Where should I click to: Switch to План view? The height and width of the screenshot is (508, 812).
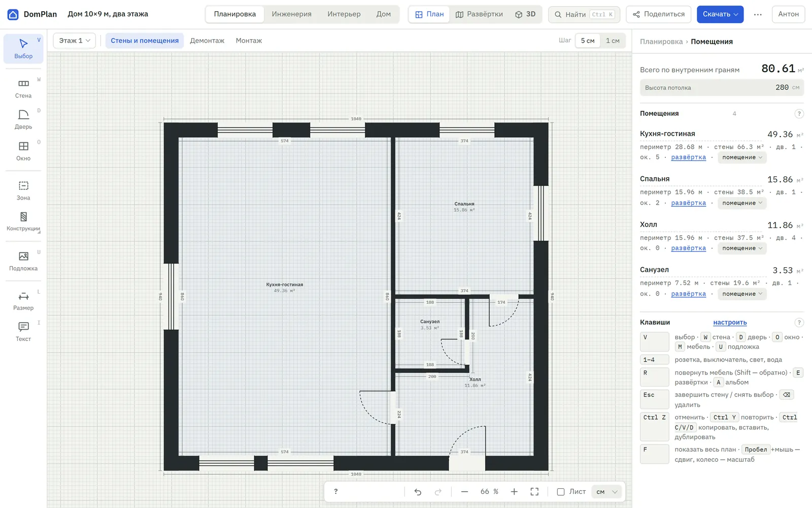[429, 14]
